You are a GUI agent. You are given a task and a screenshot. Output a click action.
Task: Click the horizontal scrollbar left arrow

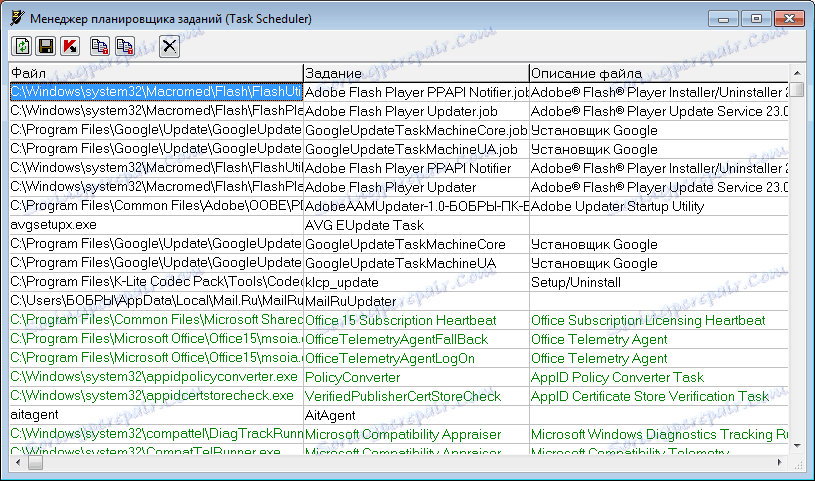click(x=18, y=462)
